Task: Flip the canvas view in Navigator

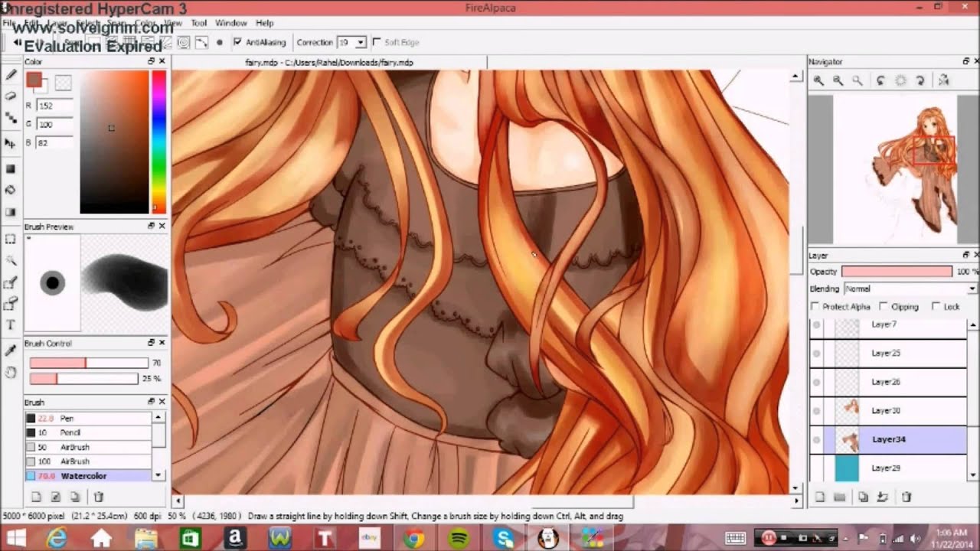Action: pyautogui.click(x=943, y=80)
